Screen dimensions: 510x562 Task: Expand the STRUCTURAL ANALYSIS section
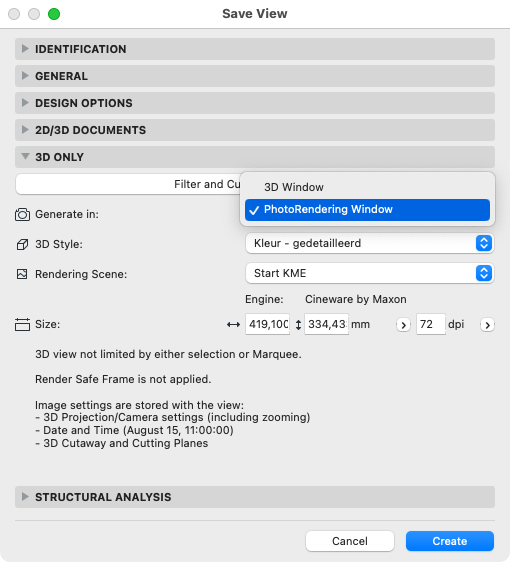click(255, 497)
